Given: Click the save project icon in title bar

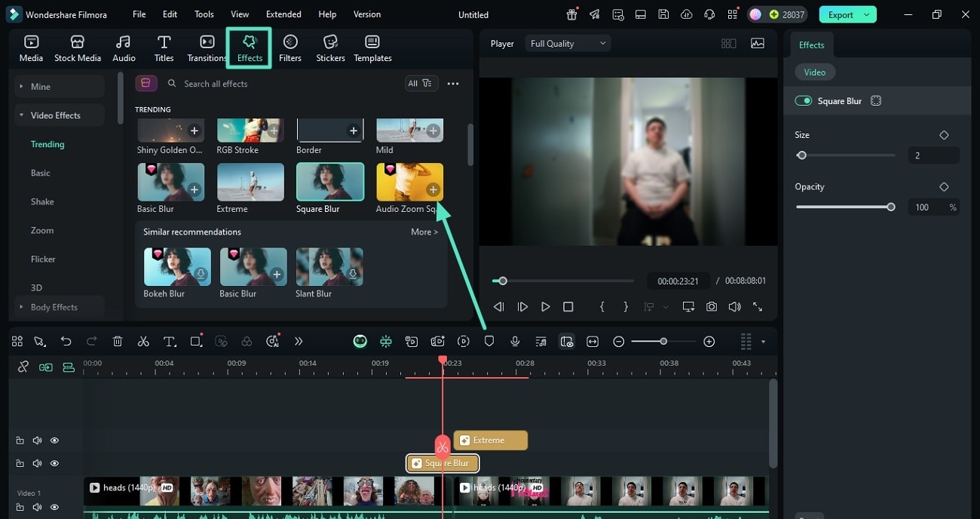Looking at the screenshot, I should click(x=663, y=14).
